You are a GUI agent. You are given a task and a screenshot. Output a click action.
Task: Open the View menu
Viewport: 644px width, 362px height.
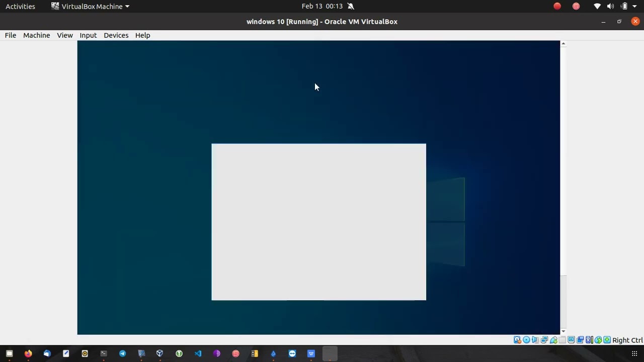[x=65, y=35]
